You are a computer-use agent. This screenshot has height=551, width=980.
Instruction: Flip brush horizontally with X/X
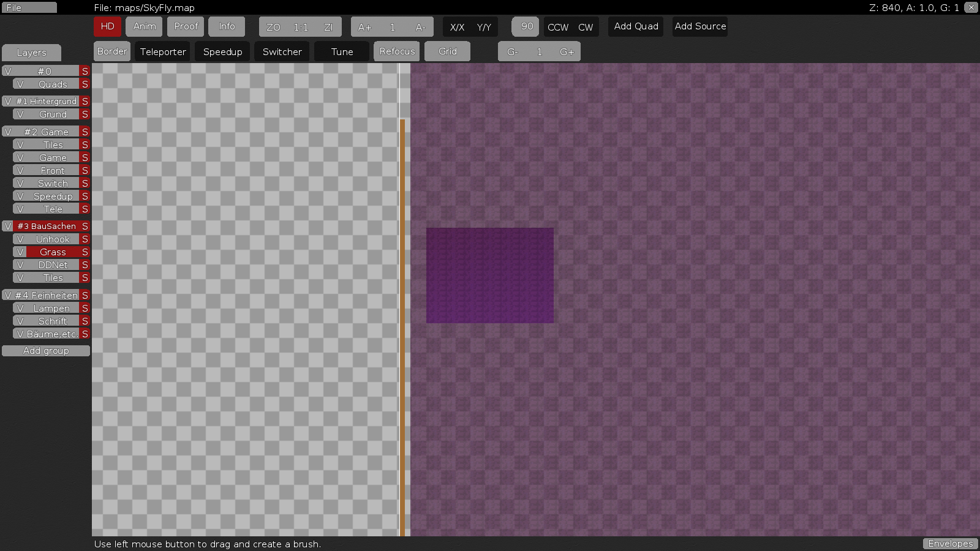457,26
